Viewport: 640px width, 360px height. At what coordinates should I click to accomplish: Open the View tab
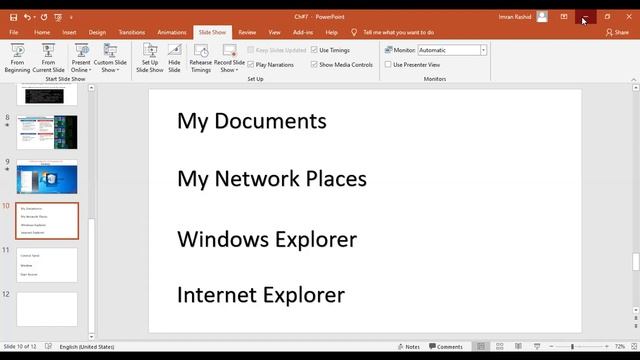274,32
